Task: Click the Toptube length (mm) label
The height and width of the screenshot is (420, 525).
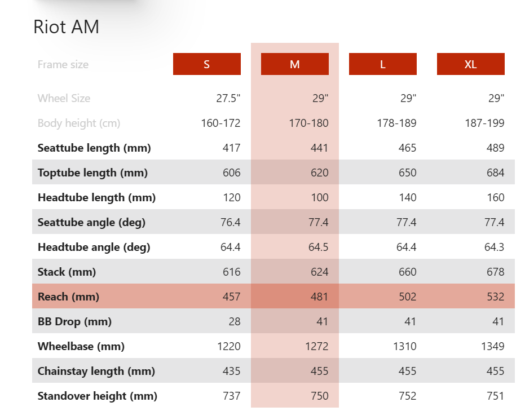Action: pyautogui.click(x=92, y=173)
